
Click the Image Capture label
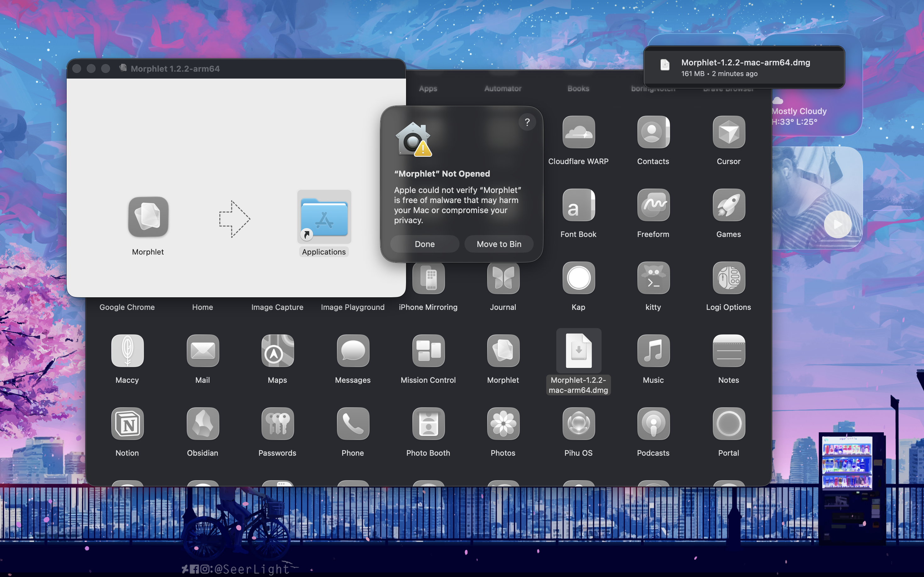click(278, 307)
